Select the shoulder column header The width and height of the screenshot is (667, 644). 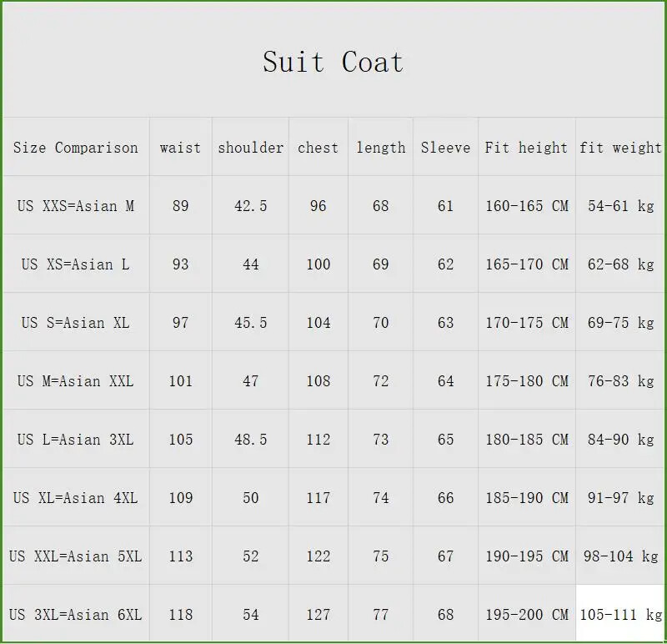coord(250,148)
